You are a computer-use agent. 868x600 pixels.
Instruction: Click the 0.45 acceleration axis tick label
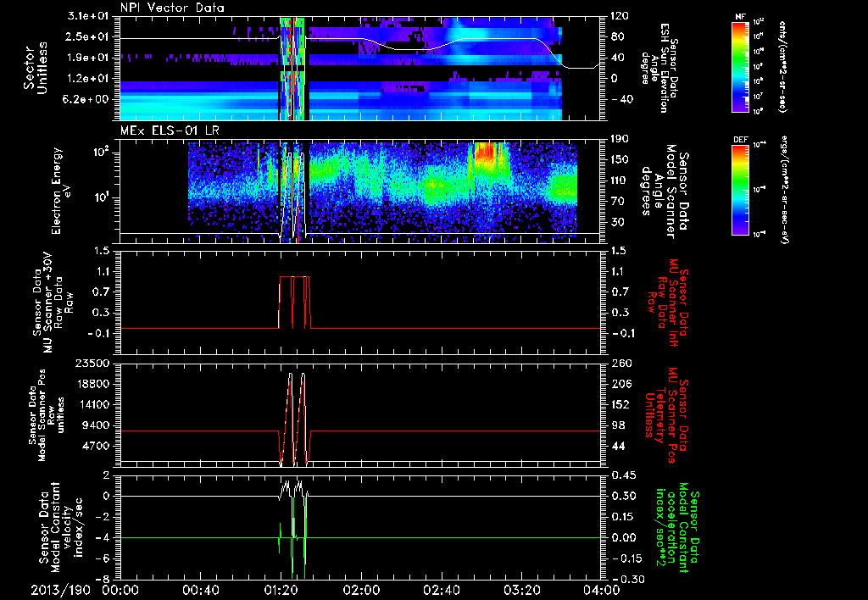(x=623, y=475)
